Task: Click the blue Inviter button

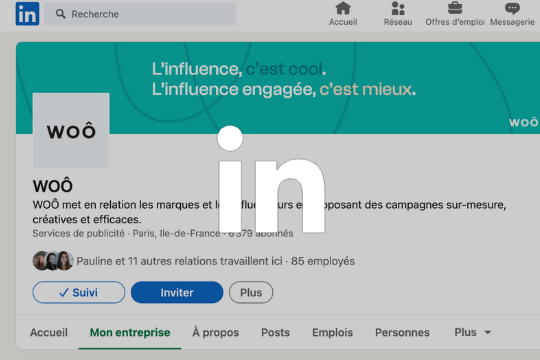Action: click(x=177, y=292)
